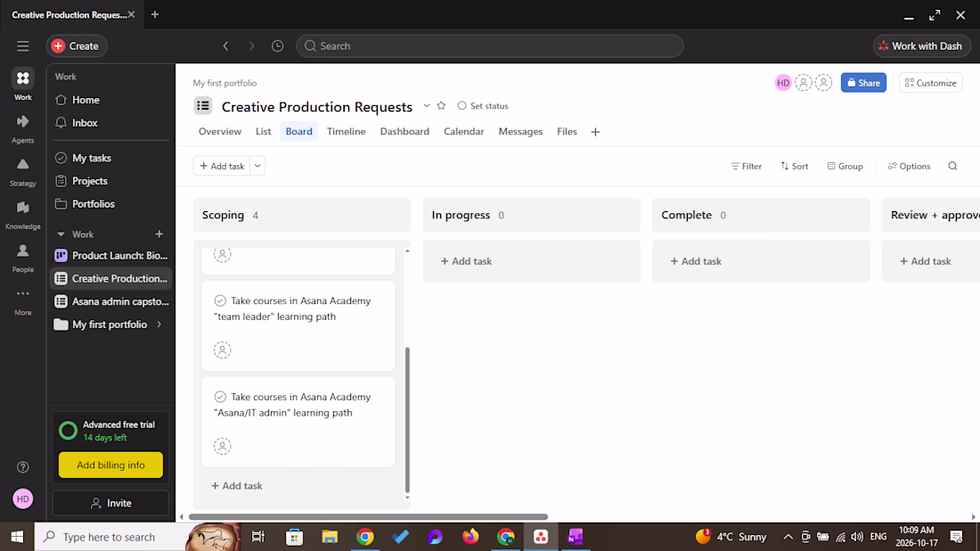
Task: Click Add billing info
Action: [110, 465]
